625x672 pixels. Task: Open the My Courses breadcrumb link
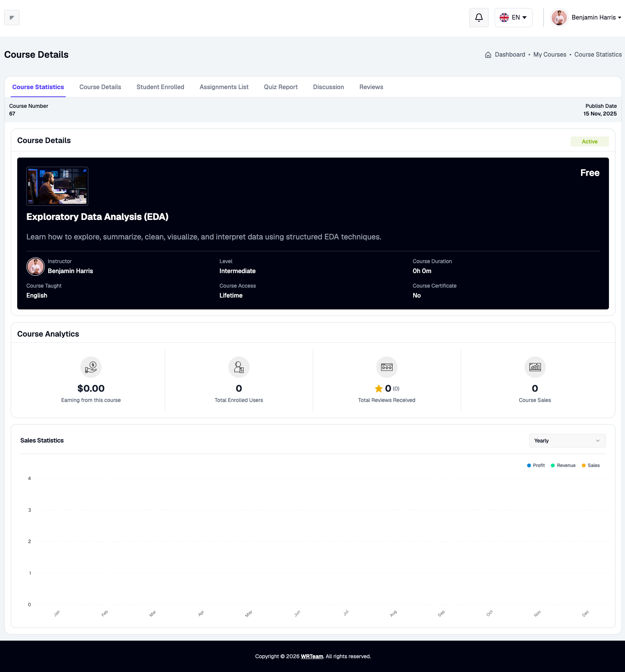pos(550,55)
